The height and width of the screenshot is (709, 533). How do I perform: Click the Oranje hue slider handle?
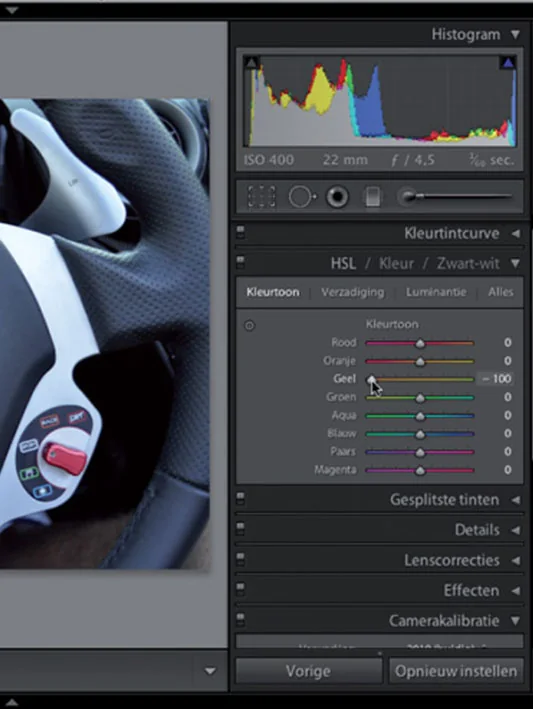click(420, 362)
